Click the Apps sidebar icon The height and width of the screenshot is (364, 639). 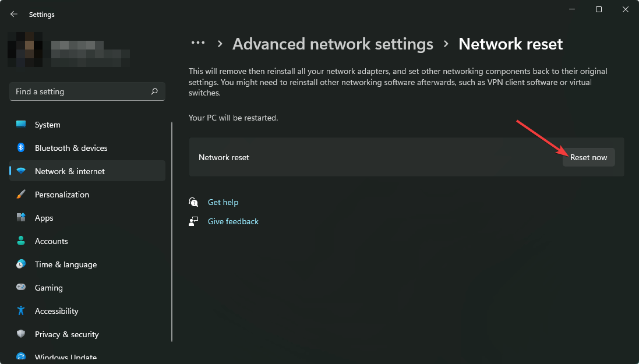20,217
